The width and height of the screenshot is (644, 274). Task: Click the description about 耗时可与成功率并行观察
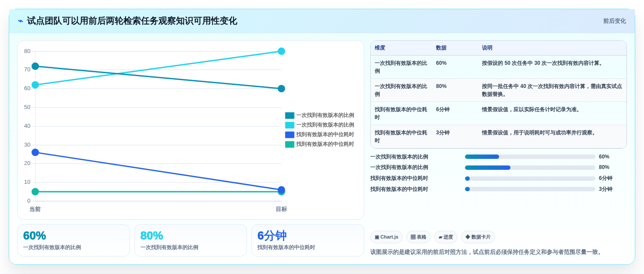click(x=539, y=133)
